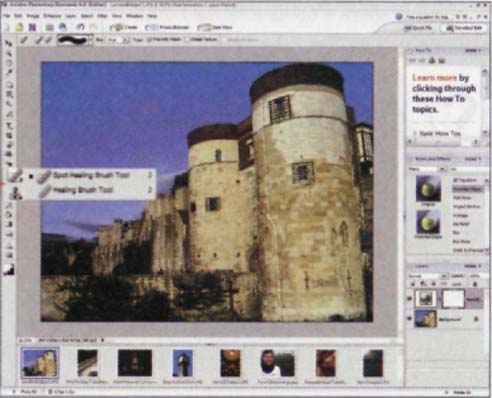Select the Zoom tool in the toolbox
492x398 pixels.
click(8, 53)
